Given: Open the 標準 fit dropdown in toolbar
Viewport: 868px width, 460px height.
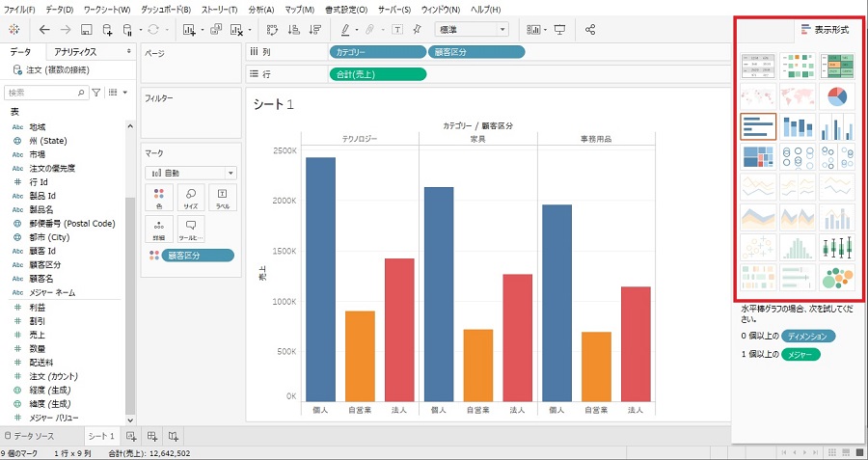Looking at the screenshot, I should pyautogui.click(x=471, y=30).
